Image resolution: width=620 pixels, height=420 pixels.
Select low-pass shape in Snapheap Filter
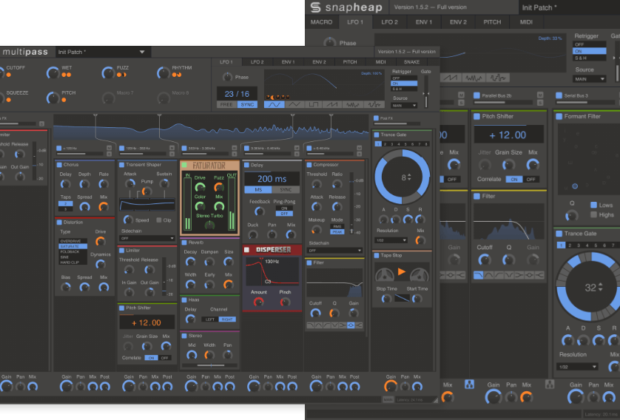[478, 275]
